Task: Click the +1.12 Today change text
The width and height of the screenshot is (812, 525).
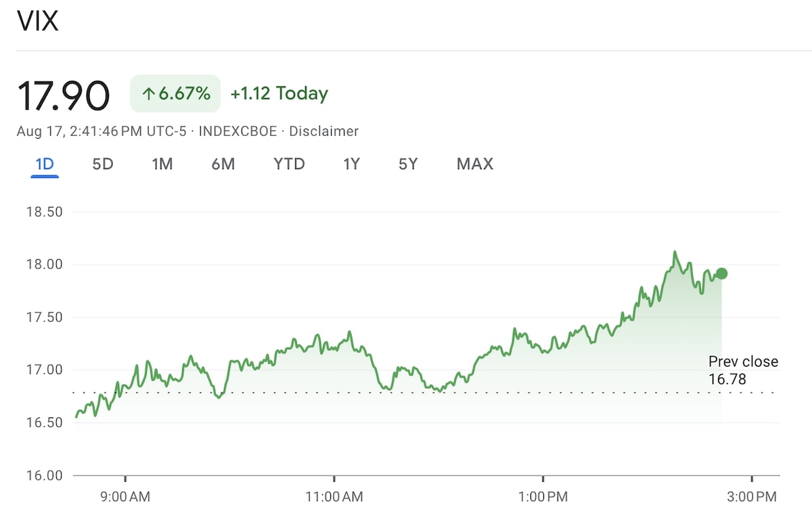Action: pos(279,93)
